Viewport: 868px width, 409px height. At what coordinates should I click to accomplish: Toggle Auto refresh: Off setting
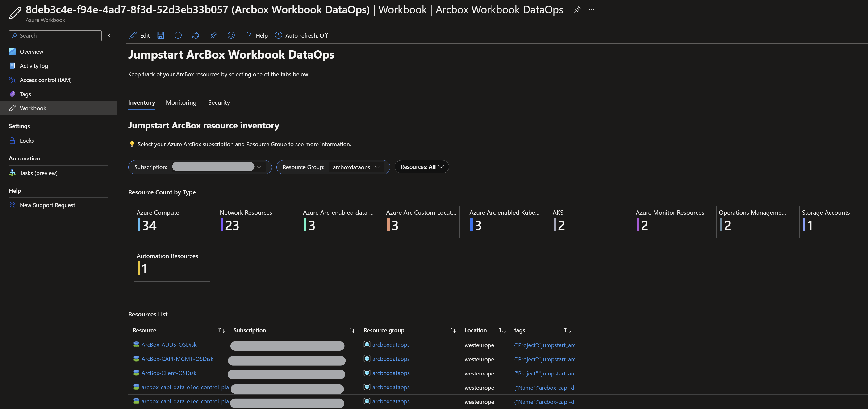click(x=301, y=35)
